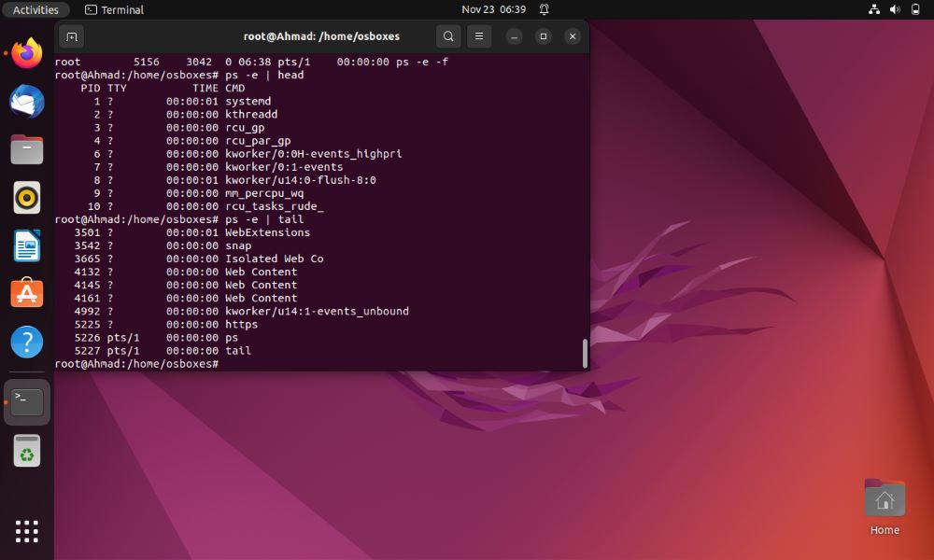This screenshot has height=560, width=934.
Task: Open the Terminal app menu in top bar
Action: 114,9
